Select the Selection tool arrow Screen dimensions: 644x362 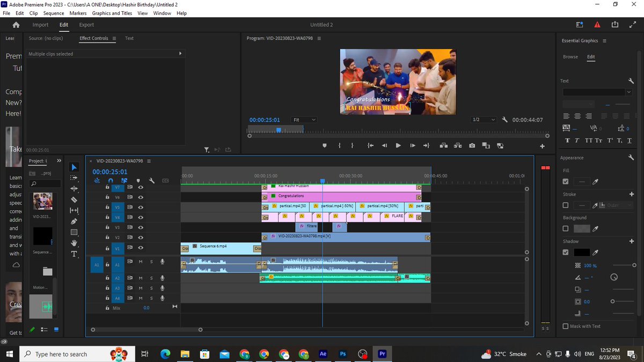pyautogui.click(x=74, y=167)
